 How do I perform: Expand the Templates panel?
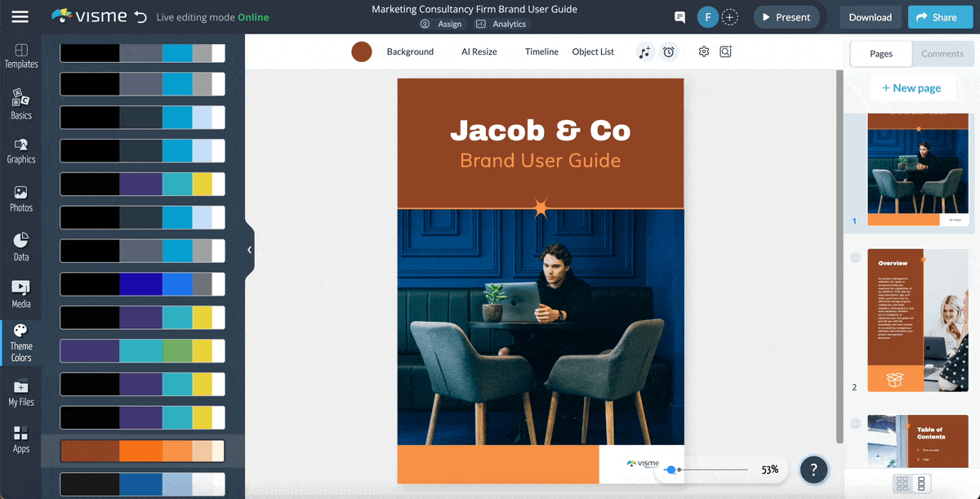click(x=21, y=56)
